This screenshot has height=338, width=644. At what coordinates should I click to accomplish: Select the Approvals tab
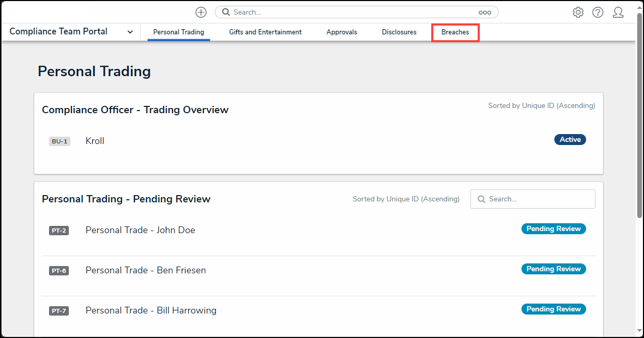click(342, 32)
